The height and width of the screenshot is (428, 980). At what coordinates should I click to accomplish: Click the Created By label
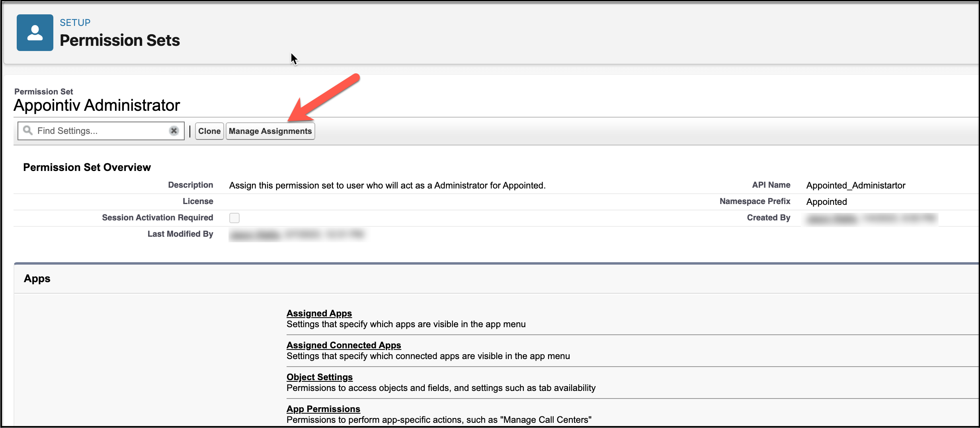coord(769,218)
